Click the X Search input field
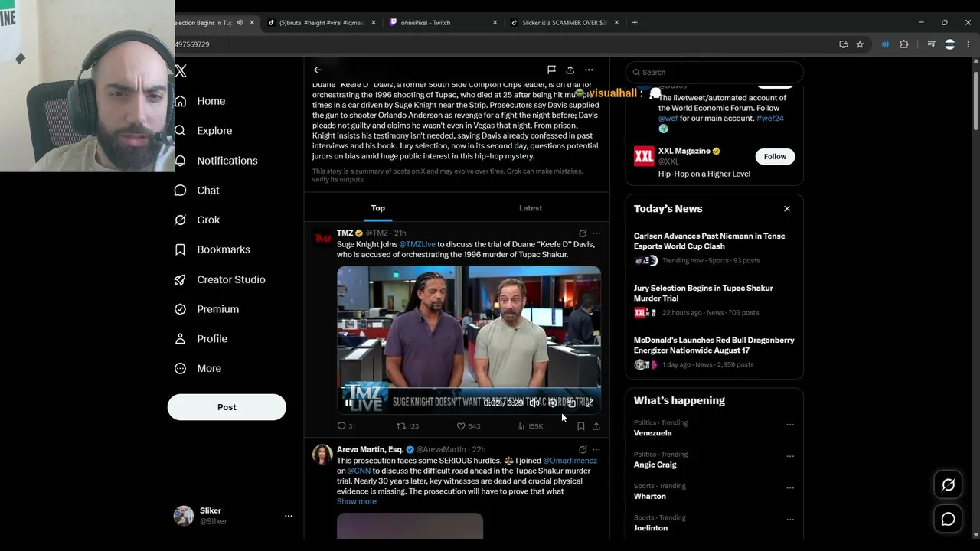Viewport: 980px width, 551px height. pos(714,73)
